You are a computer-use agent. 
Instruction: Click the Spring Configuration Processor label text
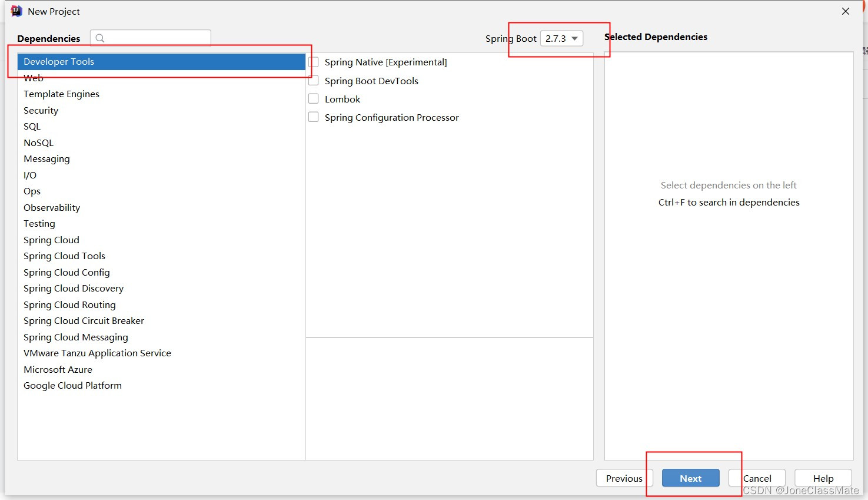392,117
